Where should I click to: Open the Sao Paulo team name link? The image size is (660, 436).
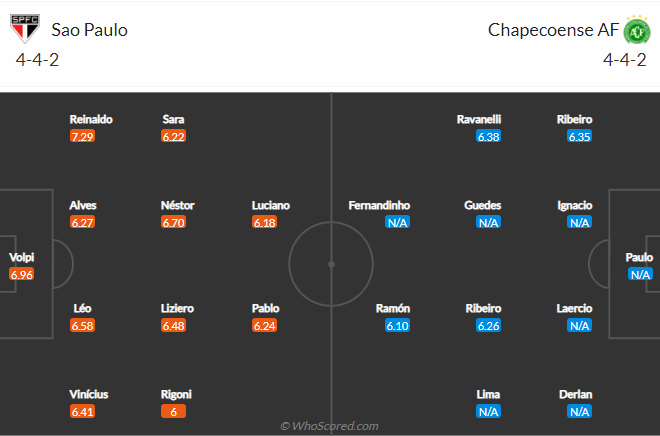pyautogui.click(x=89, y=30)
